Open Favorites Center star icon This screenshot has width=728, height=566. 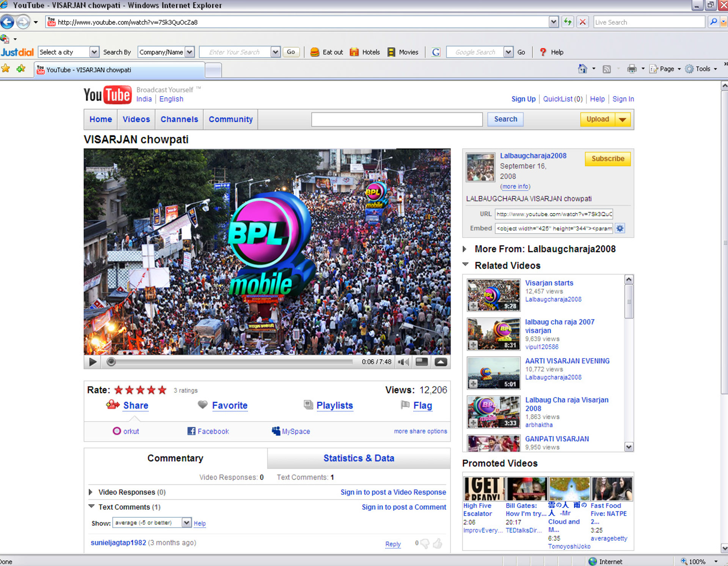tap(6, 69)
